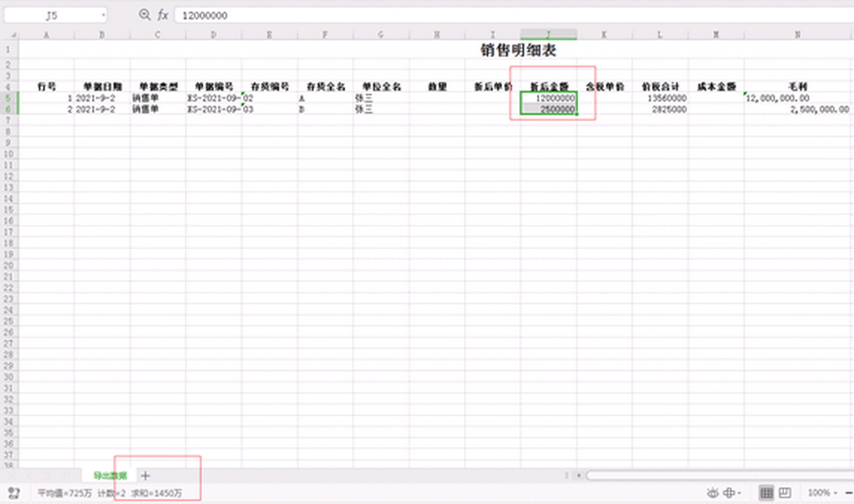Switch to page layout view
Screen dimensions: 854x504
(x=785, y=492)
